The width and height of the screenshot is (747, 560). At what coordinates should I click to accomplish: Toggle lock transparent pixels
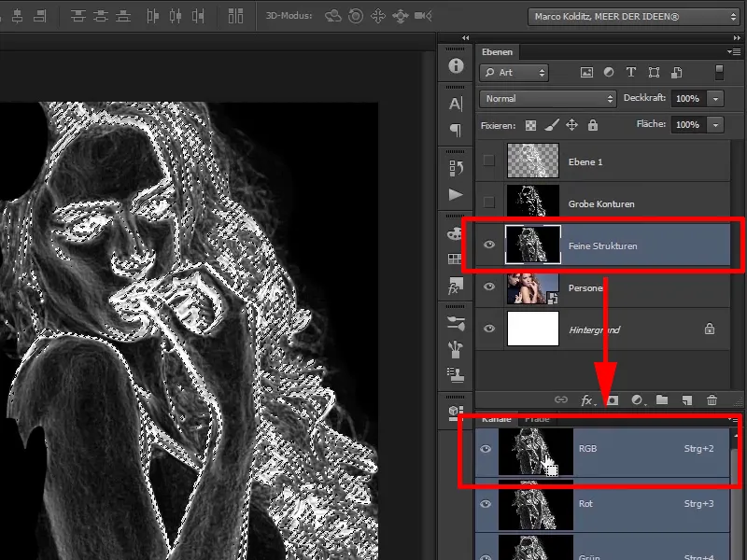[x=530, y=125]
